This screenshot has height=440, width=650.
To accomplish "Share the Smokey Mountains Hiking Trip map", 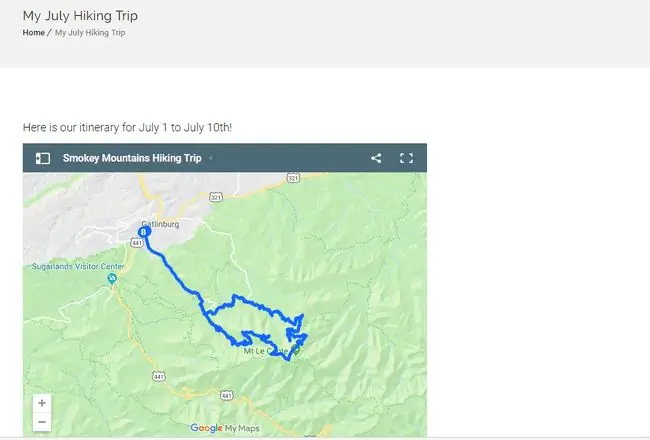I will click(376, 158).
